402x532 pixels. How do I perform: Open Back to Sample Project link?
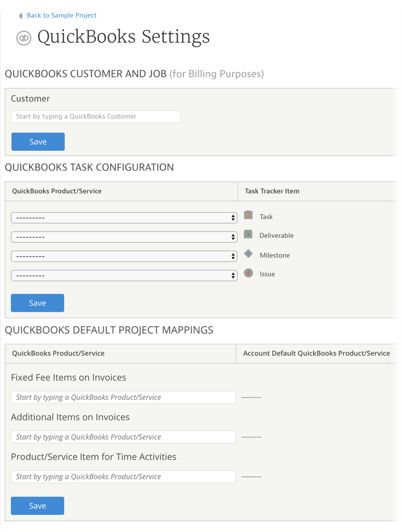(x=61, y=15)
